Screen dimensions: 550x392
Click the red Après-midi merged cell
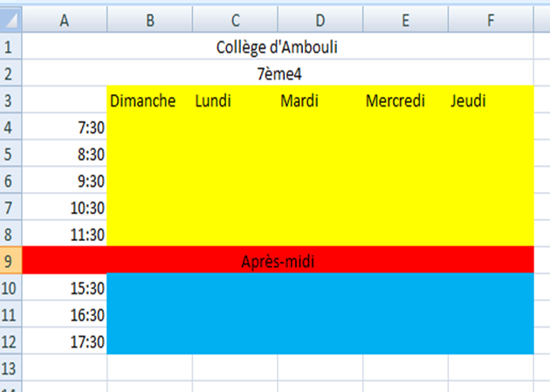tap(278, 260)
